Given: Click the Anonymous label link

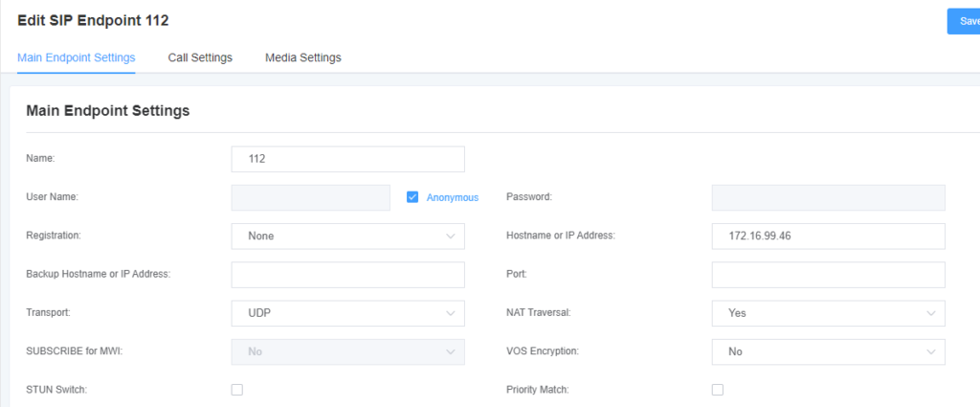Looking at the screenshot, I should [x=452, y=197].
